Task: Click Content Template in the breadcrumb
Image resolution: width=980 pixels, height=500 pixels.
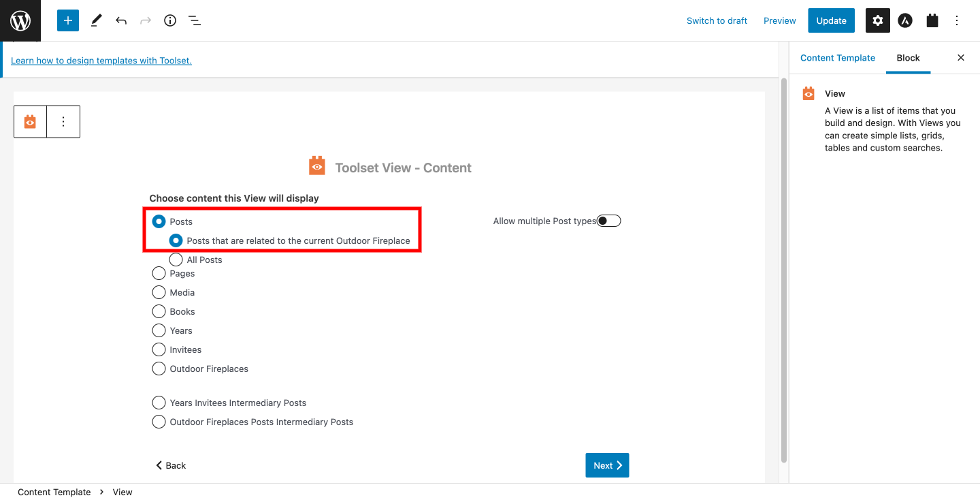Action: click(x=54, y=492)
